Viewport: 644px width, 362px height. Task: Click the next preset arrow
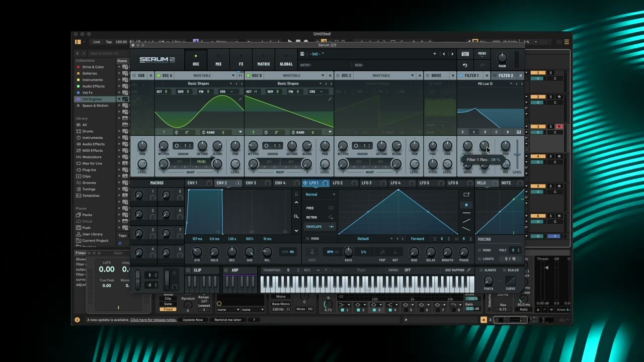452,54
